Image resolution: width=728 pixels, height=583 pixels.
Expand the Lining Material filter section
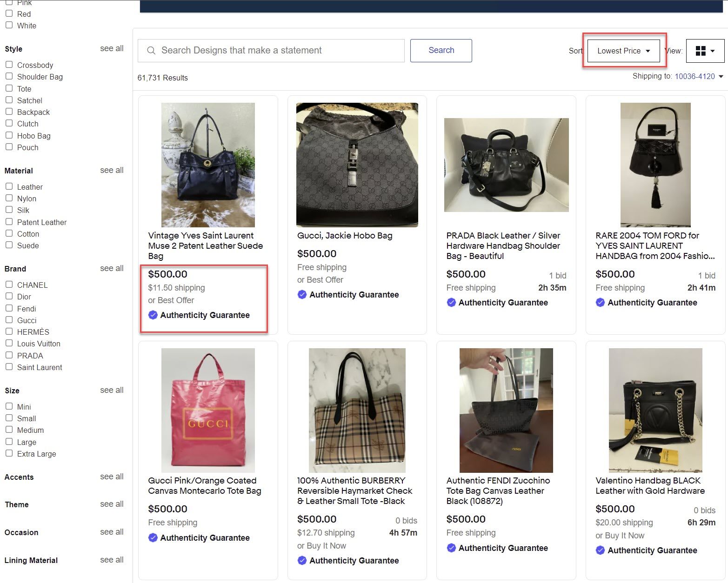tap(31, 560)
